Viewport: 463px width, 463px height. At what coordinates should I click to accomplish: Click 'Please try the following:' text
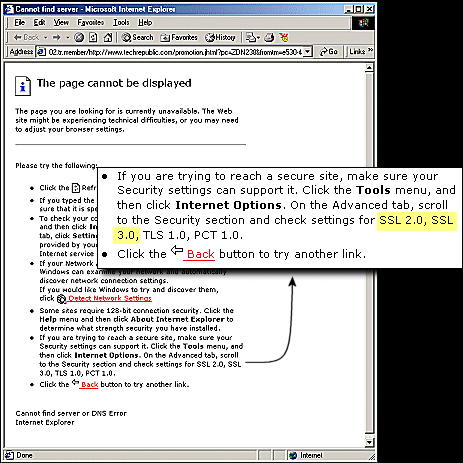click(56, 165)
